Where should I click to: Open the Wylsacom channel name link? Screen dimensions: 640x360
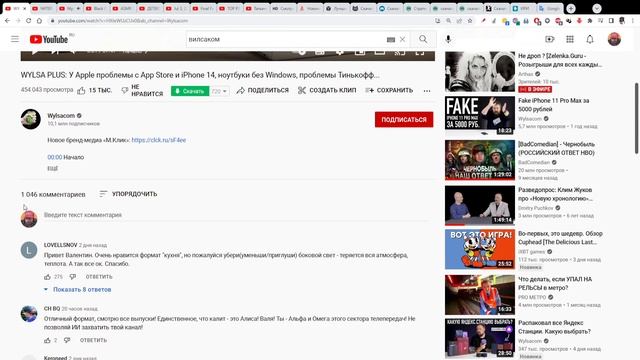tap(61, 116)
